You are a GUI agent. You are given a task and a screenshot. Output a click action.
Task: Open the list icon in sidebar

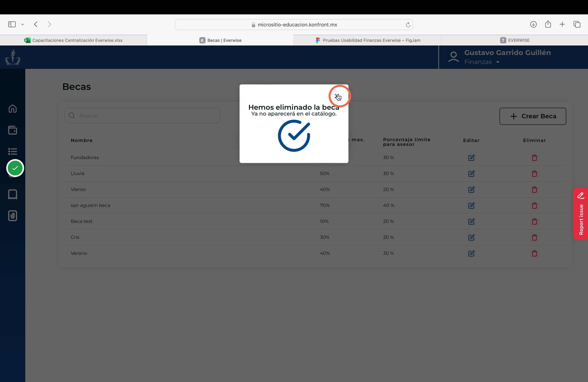13,151
